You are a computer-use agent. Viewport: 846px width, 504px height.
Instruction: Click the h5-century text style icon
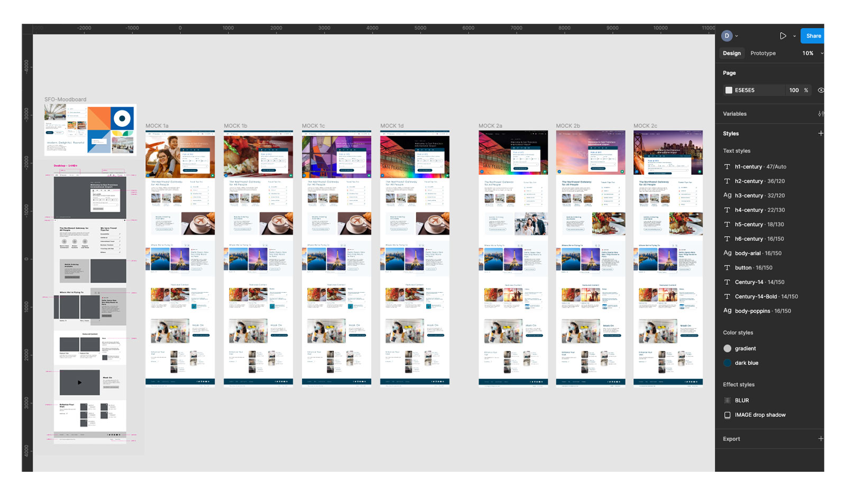click(728, 225)
